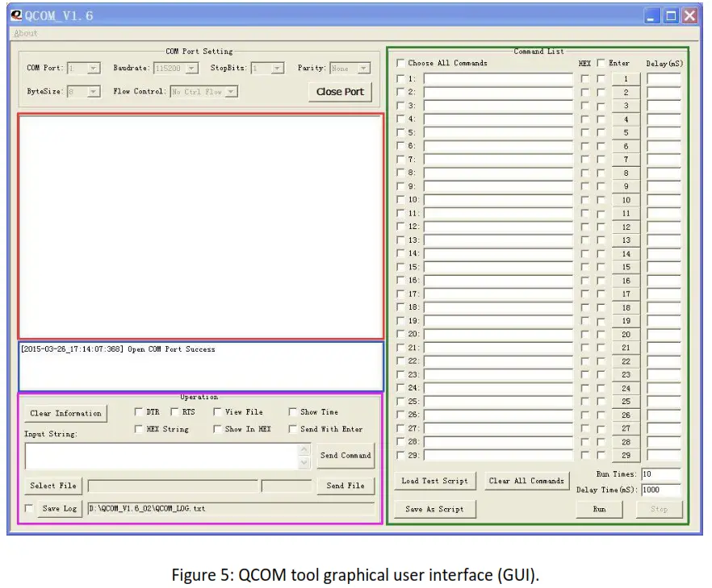
Task: Click the QCOM application icon in title bar
Action: point(16,15)
